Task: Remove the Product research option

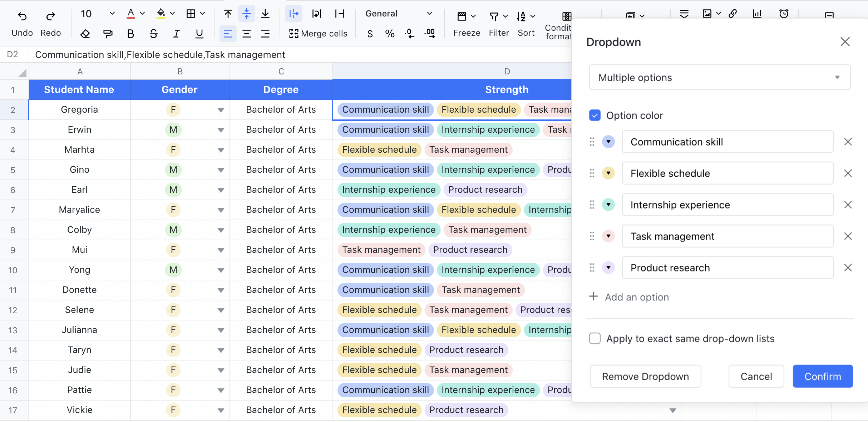Action: [848, 268]
